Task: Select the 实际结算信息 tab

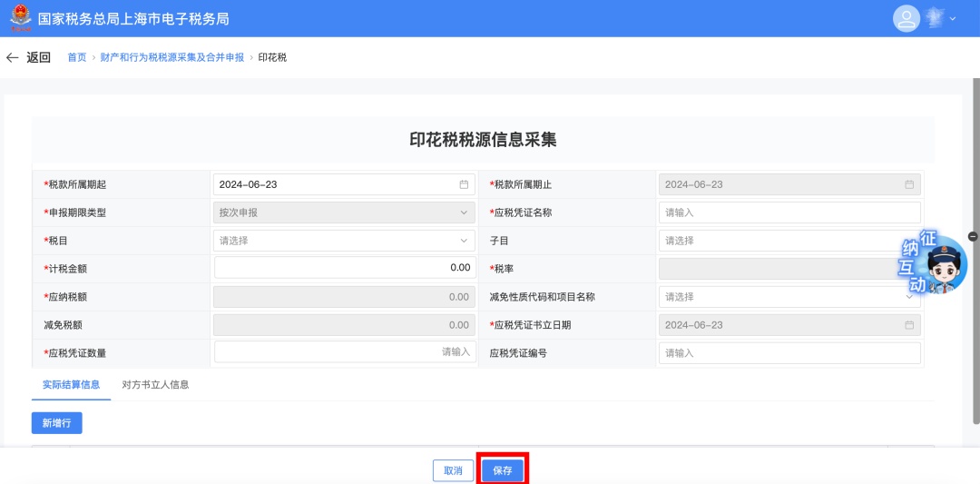Action: (71, 385)
